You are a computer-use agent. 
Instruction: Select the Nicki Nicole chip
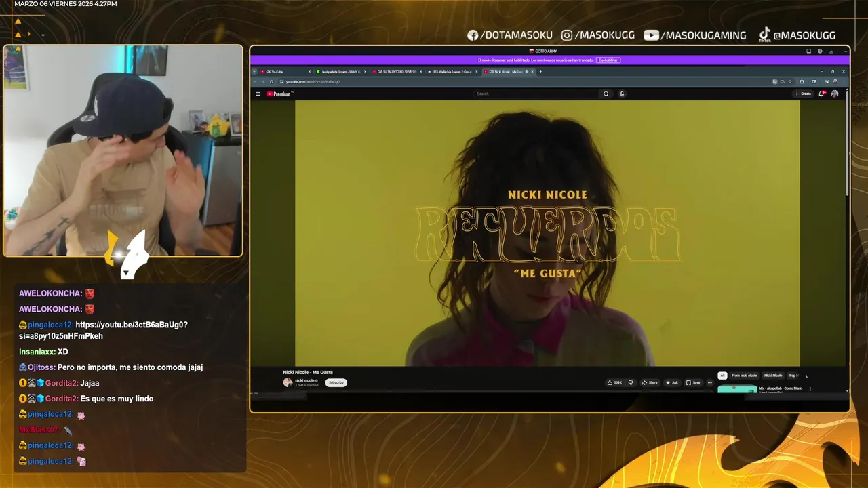pyautogui.click(x=773, y=375)
